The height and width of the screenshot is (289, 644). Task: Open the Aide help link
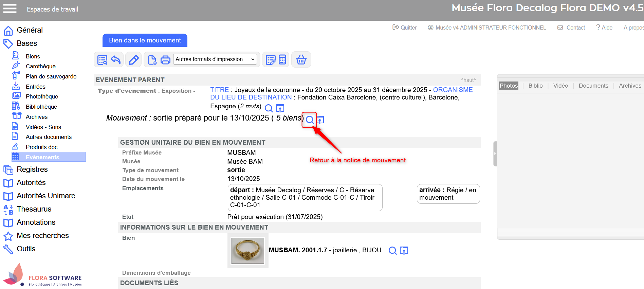[x=604, y=28]
